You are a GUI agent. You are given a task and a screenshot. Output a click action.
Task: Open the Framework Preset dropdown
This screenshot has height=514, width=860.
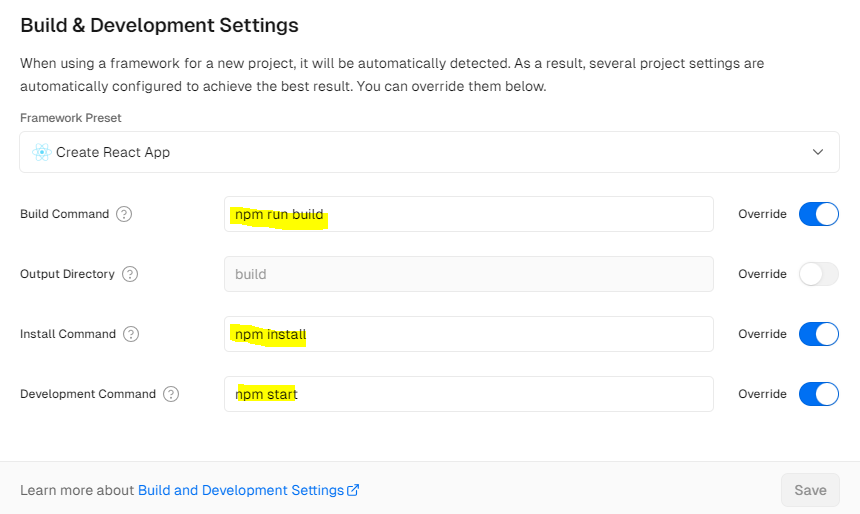(429, 152)
